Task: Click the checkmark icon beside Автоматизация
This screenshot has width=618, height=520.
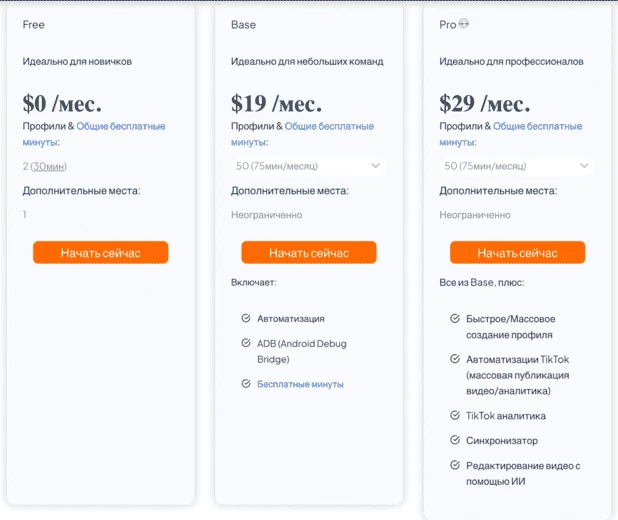Action: click(x=246, y=318)
